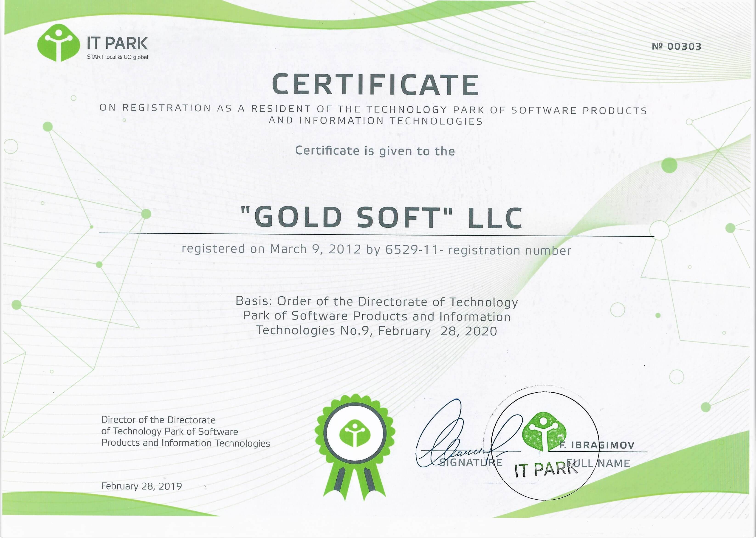Click 'Products and Information Technologies' line near signature
This screenshot has width=756, height=538.
pyautogui.click(x=186, y=443)
